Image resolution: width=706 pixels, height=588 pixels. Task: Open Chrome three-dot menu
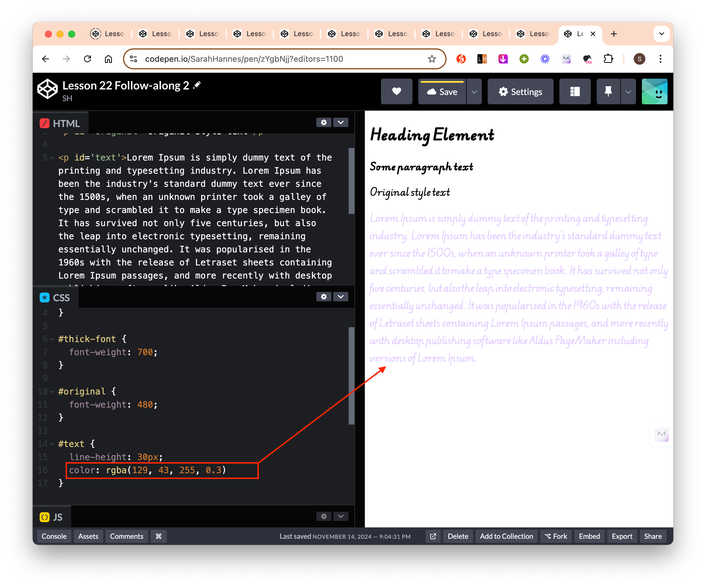pos(660,59)
